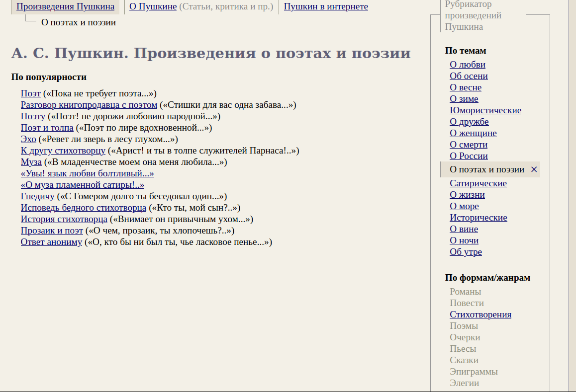Open the poem 'Прозаик и поэт'
This screenshot has height=392, width=576.
click(x=52, y=231)
